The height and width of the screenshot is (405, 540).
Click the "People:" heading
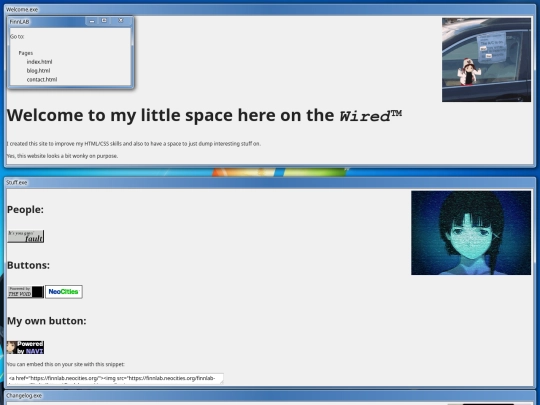pyautogui.click(x=25, y=209)
